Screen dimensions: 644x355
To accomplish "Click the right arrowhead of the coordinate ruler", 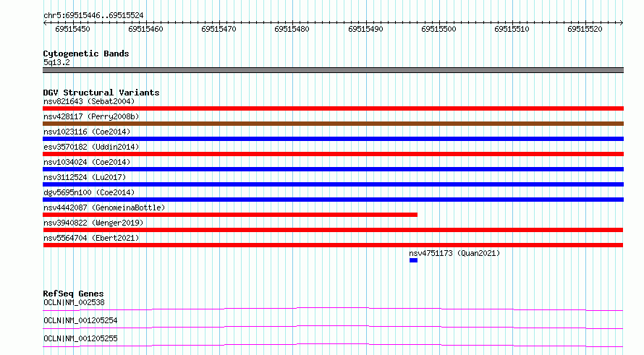I will point(622,23).
